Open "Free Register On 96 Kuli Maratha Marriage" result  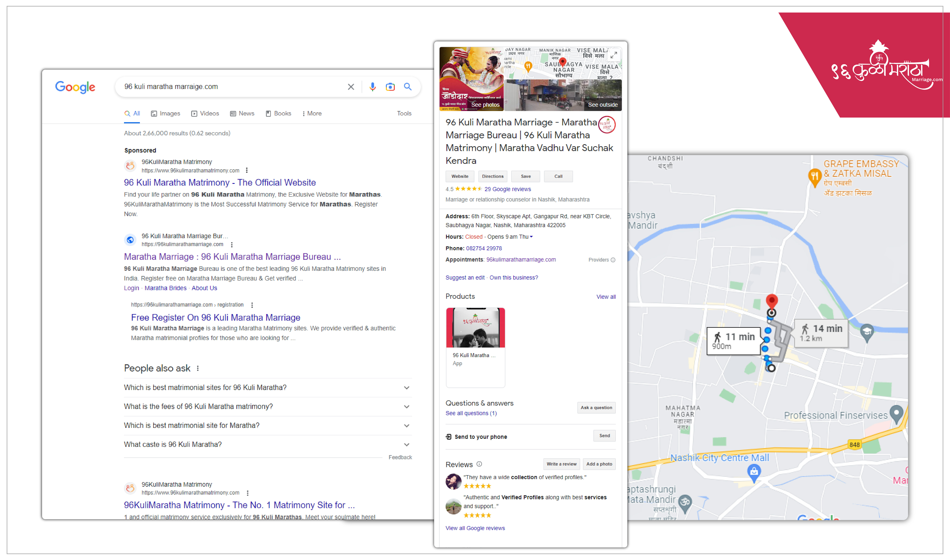pyautogui.click(x=216, y=318)
